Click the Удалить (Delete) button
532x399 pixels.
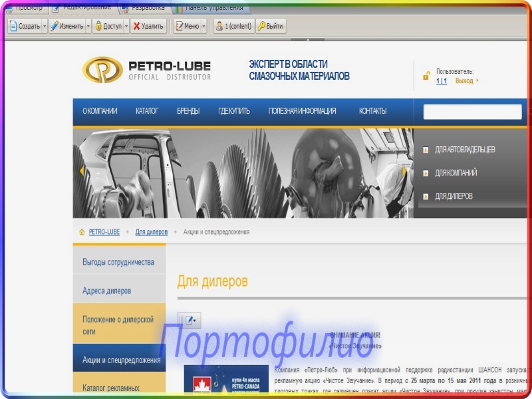(x=148, y=26)
